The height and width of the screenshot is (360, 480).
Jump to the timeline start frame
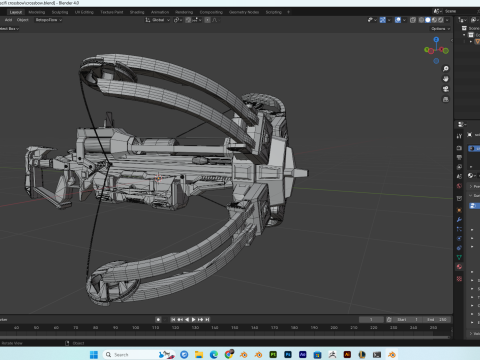173,319
